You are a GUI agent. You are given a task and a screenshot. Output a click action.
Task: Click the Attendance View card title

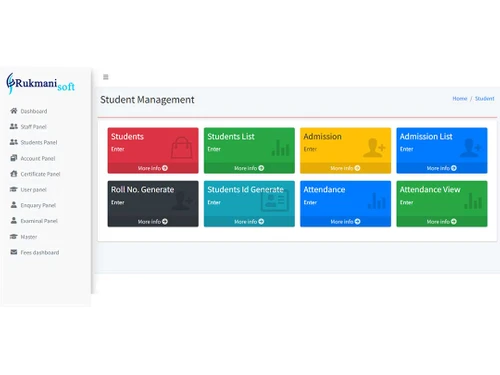[x=430, y=190]
